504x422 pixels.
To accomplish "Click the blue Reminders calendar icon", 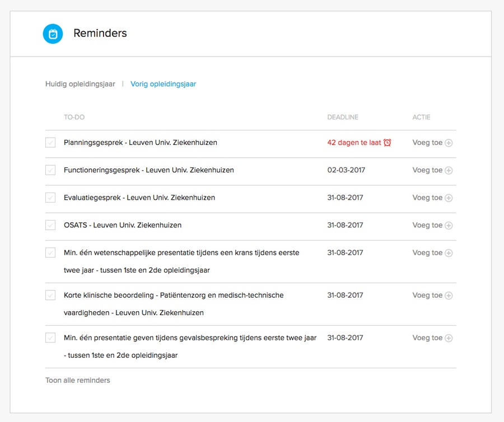I will 53,34.
